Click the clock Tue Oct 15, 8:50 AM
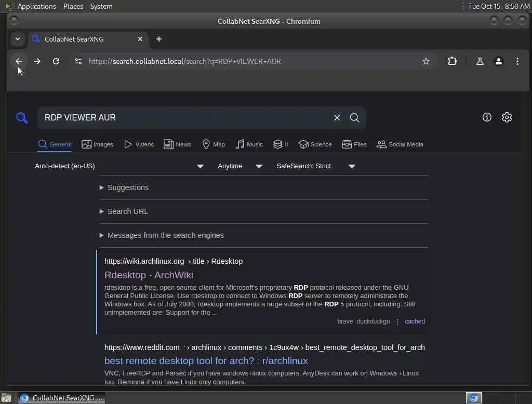The width and height of the screenshot is (532, 404). point(498,6)
